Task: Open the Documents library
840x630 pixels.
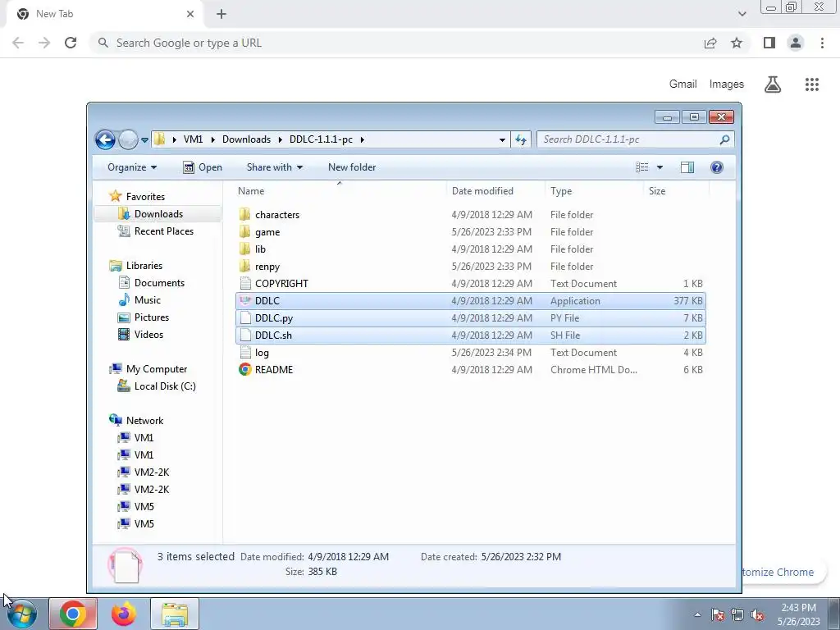Action: point(159,282)
